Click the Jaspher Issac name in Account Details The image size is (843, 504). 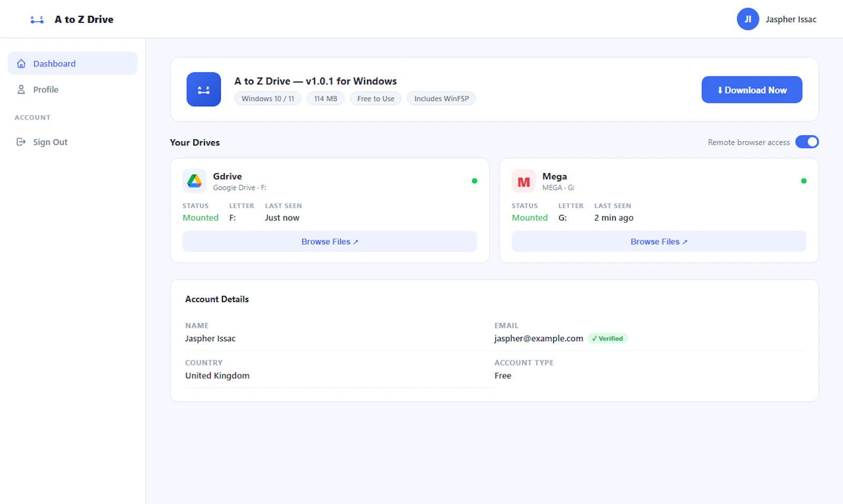coord(210,339)
